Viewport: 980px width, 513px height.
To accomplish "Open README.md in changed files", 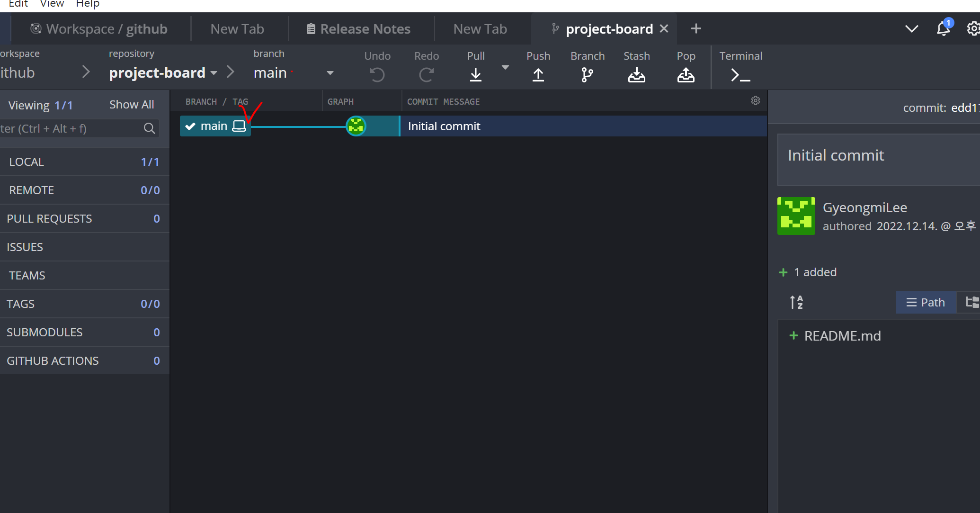I will point(842,336).
